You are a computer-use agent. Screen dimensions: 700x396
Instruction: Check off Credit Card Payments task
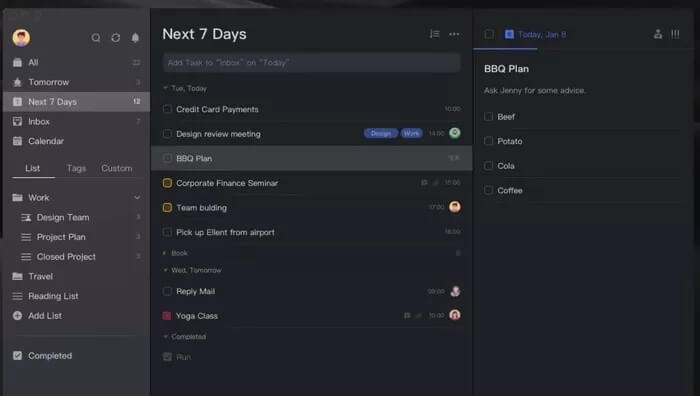[x=167, y=109]
